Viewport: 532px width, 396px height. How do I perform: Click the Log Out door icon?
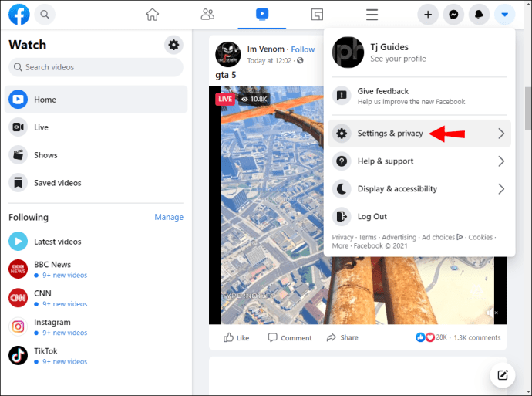(x=342, y=216)
